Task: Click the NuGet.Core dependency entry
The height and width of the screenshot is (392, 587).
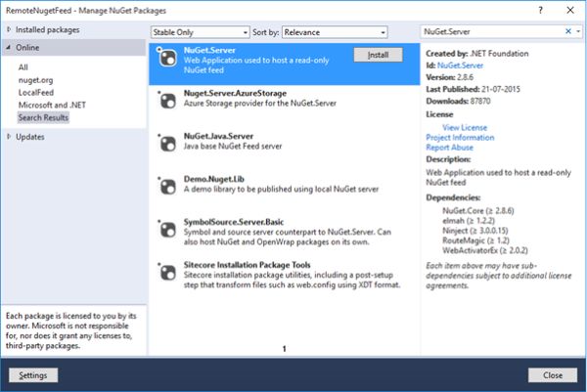Action: click(x=478, y=210)
